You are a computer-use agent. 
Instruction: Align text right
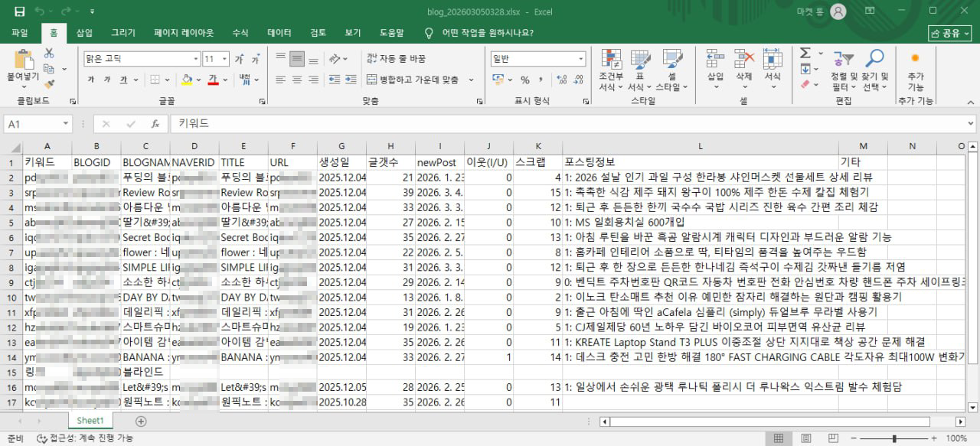(x=314, y=80)
